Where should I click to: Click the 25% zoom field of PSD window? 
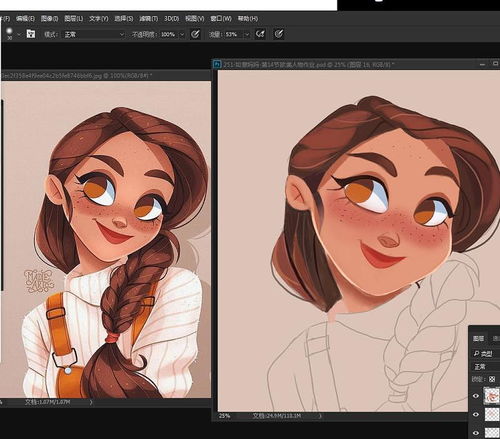coord(225,416)
